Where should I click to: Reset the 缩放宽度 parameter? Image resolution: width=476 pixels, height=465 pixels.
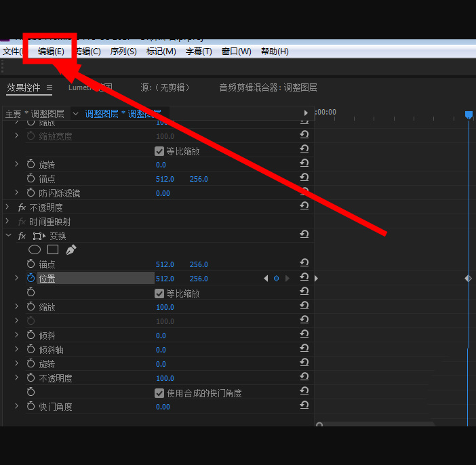304,134
